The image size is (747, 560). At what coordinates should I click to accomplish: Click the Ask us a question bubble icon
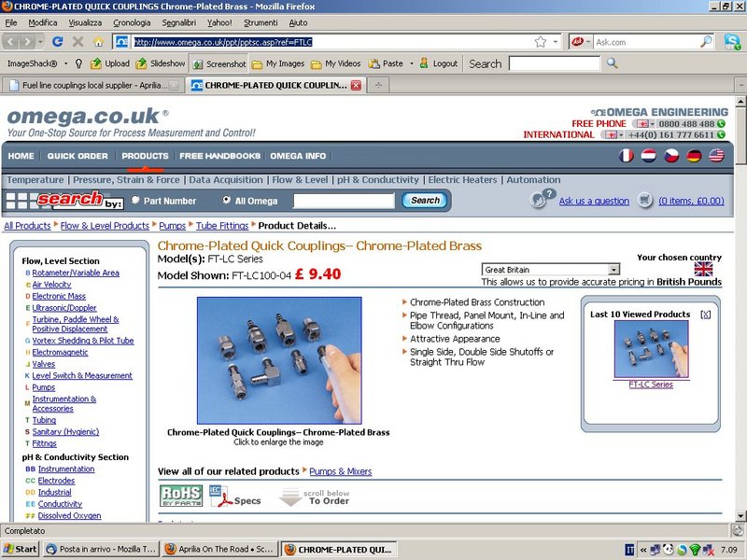(x=543, y=198)
